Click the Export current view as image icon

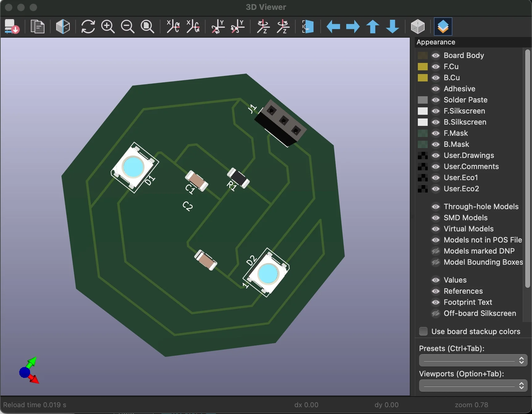point(12,27)
